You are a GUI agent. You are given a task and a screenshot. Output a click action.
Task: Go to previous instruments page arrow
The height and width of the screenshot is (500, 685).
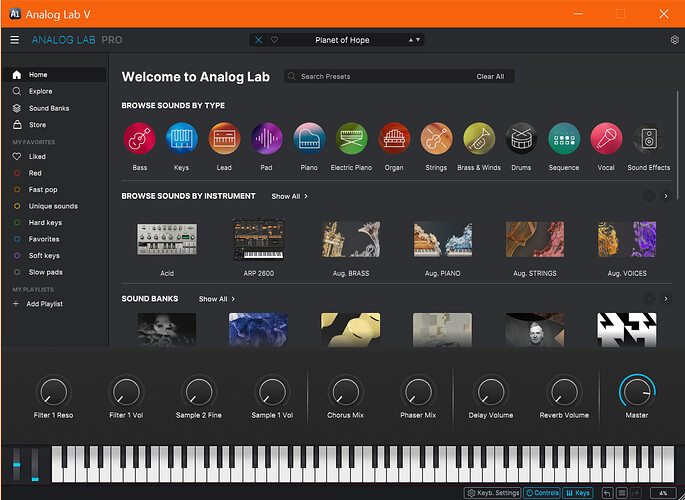tap(649, 196)
